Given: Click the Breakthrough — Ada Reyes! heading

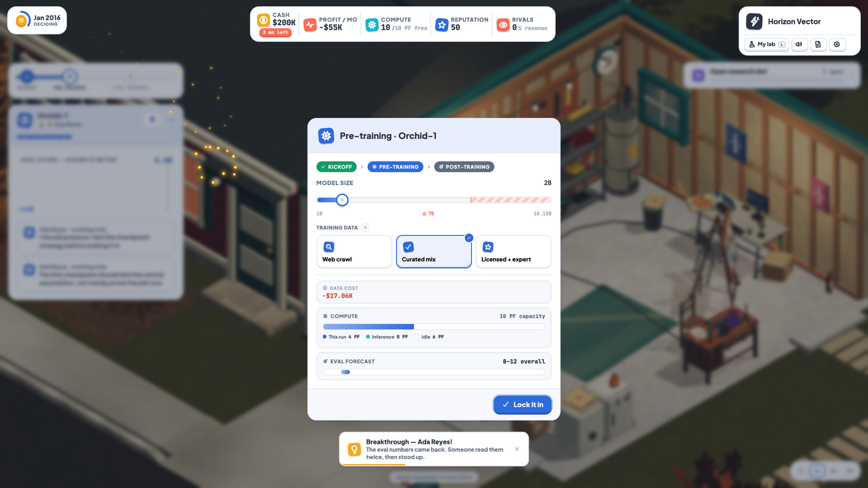Looking at the screenshot, I should (409, 442).
